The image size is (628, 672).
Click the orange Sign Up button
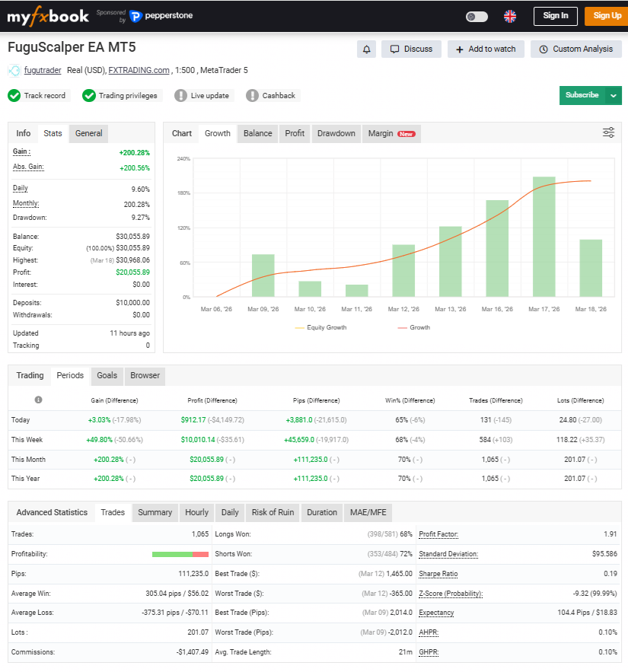[607, 16]
